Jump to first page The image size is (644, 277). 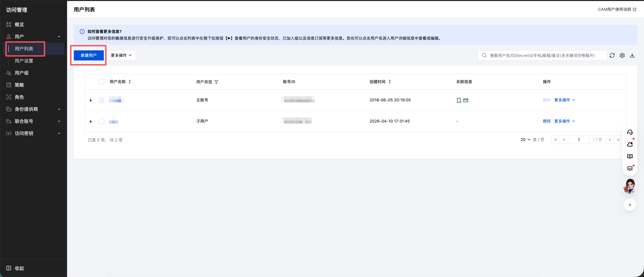555,140
